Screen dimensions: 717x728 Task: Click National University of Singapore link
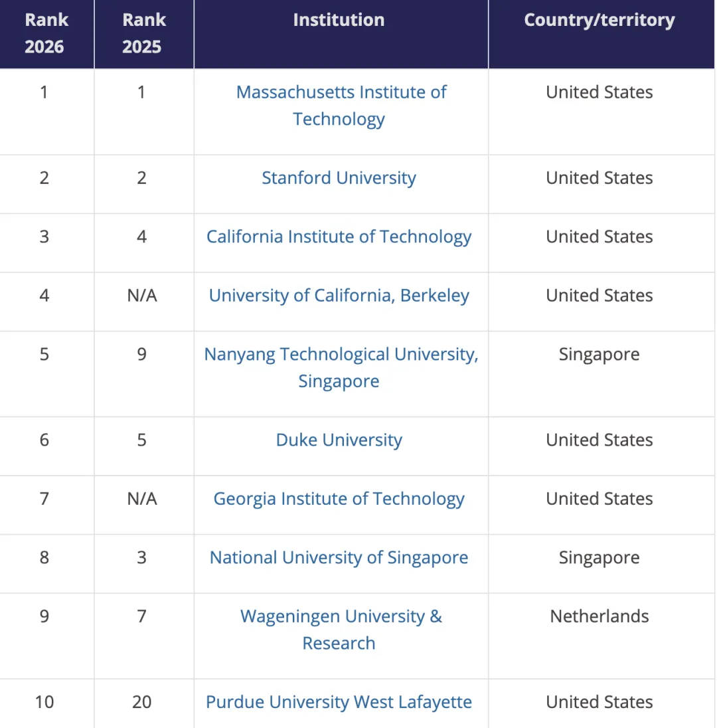pos(339,558)
